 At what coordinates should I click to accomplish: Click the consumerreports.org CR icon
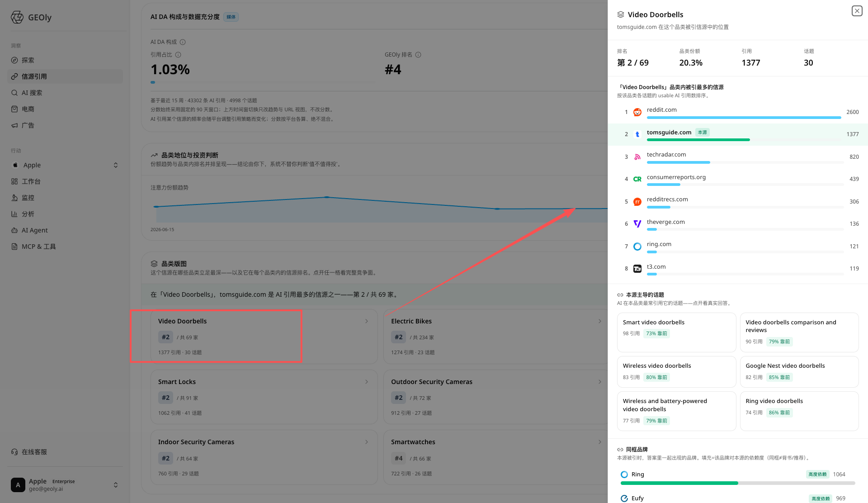pyautogui.click(x=637, y=179)
